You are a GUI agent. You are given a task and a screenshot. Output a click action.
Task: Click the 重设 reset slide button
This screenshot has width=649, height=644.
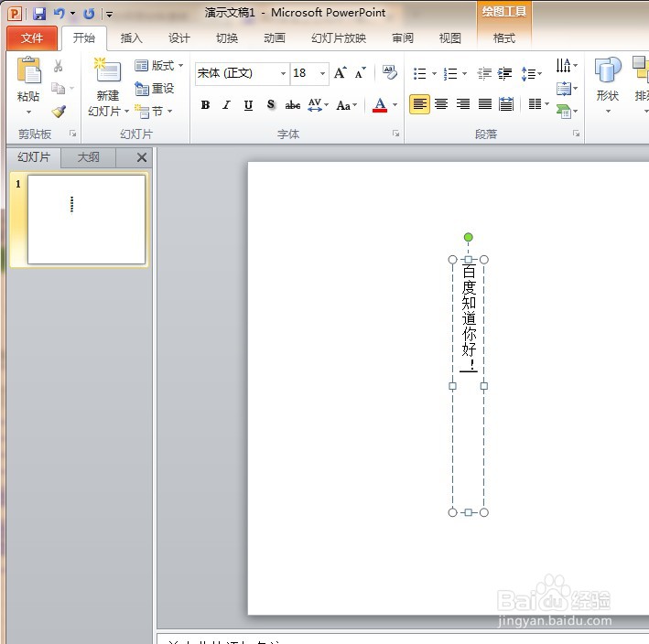(155, 88)
